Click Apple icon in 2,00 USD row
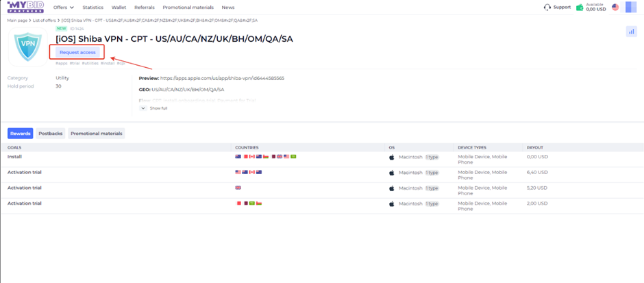Image resolution: width=644 pixels, height=283 pixels. click(x=392, y=204)
